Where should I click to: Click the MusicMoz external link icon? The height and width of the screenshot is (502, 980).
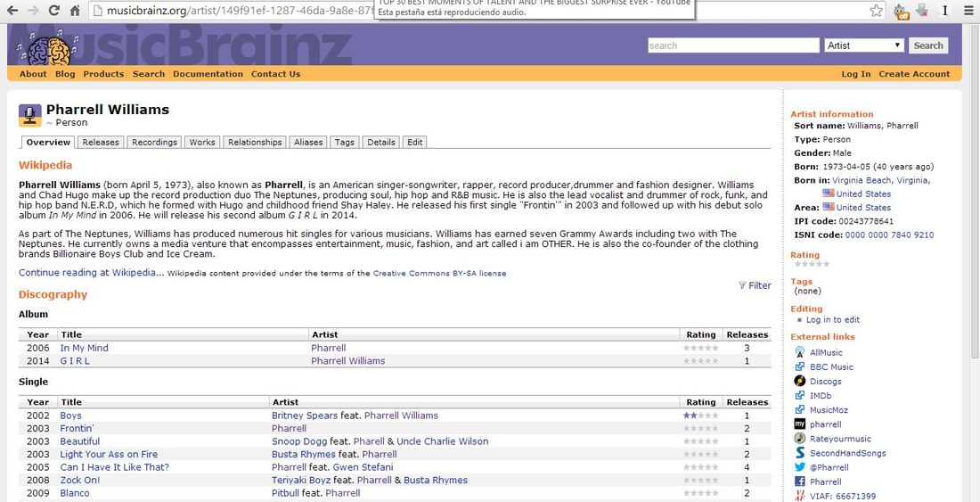[x=799, y=409]
